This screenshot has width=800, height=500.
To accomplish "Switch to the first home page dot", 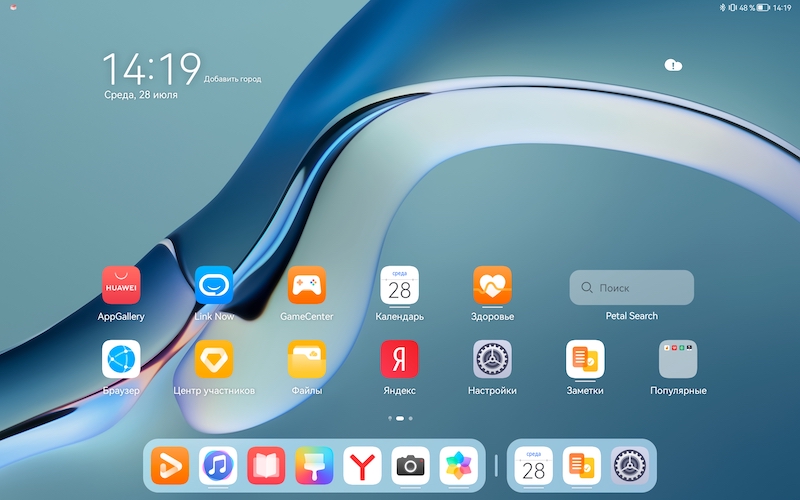I will pos(390,418).
